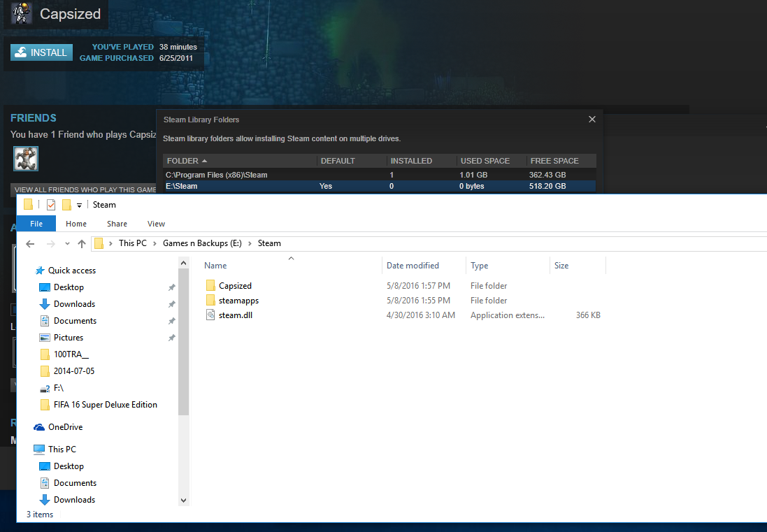Click the pin icon beside Downloads
Image resolution: width=767 pixels, height=532 pixels.
click(x=172, y=304)
